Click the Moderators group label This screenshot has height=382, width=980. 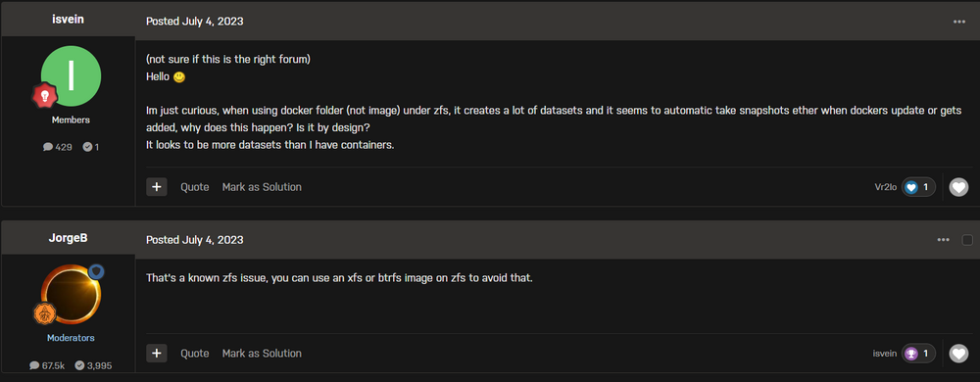coord(71,338)
